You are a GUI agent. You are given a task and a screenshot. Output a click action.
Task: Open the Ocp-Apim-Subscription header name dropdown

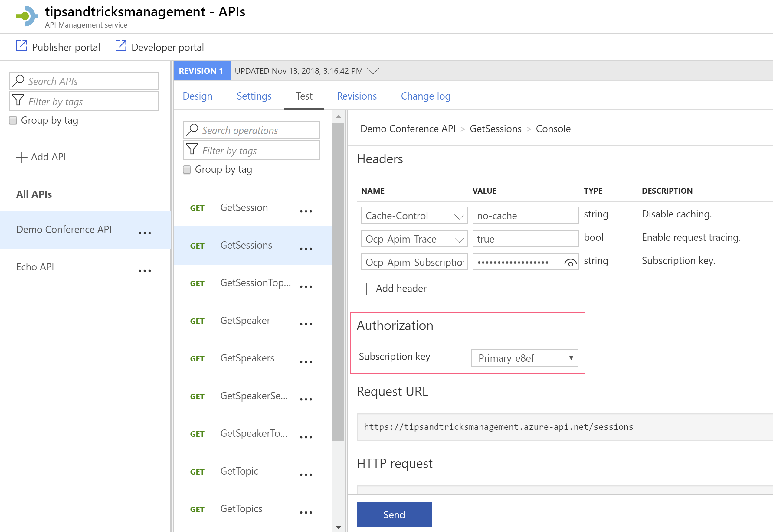coord(414,262)
